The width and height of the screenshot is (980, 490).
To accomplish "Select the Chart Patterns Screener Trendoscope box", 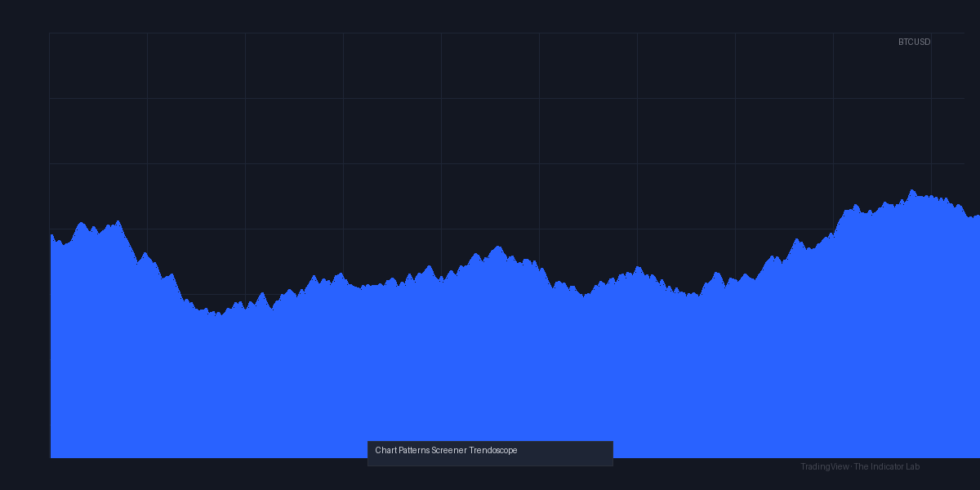I will 490,453.
